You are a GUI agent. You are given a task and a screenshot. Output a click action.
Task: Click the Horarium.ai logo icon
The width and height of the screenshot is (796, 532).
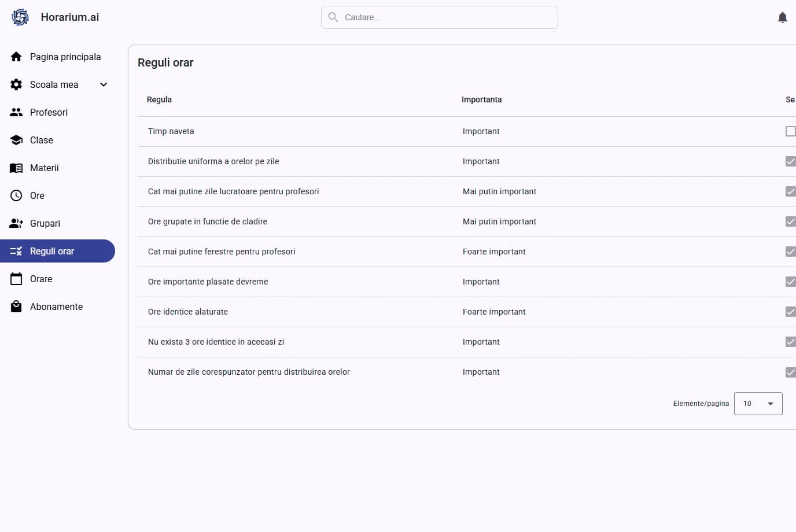coord(20,17)
